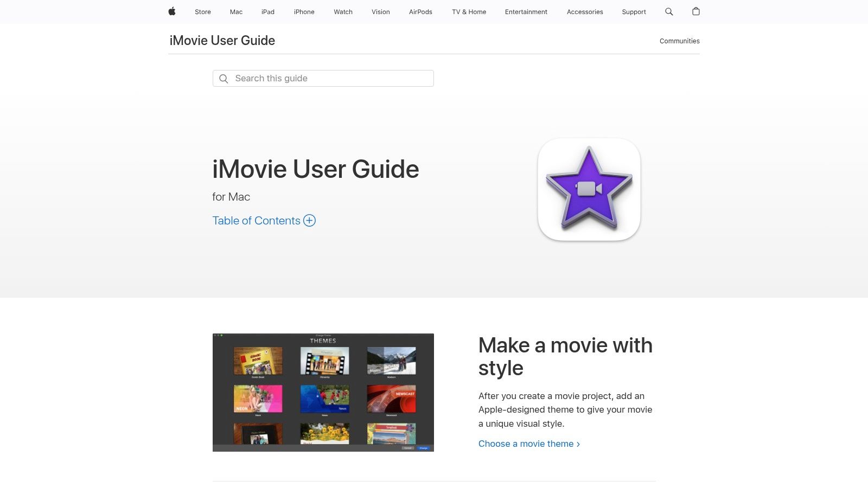Open the site search magnifier icon
Image resolution: width=868 pixels, height=488 pixels.
point(669,11)
